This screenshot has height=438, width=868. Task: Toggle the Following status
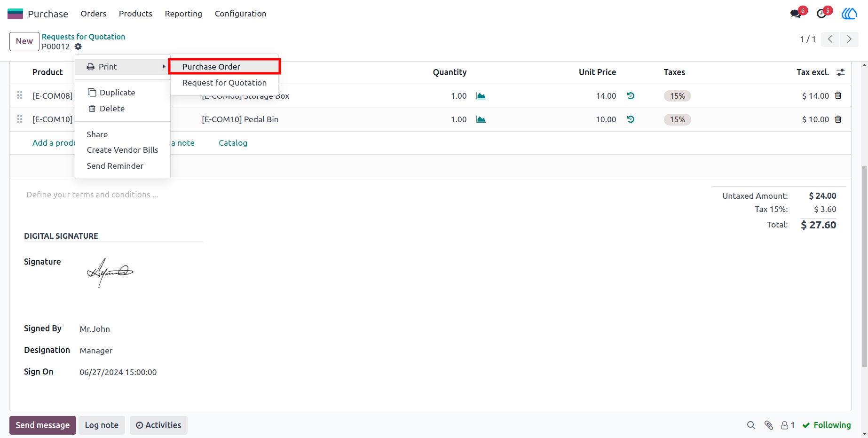(x=827, y=425)
